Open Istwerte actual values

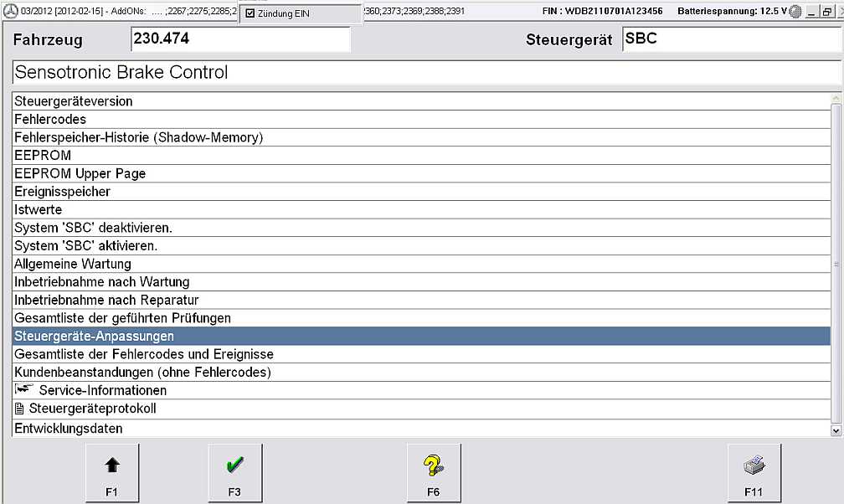coord(39,209)
